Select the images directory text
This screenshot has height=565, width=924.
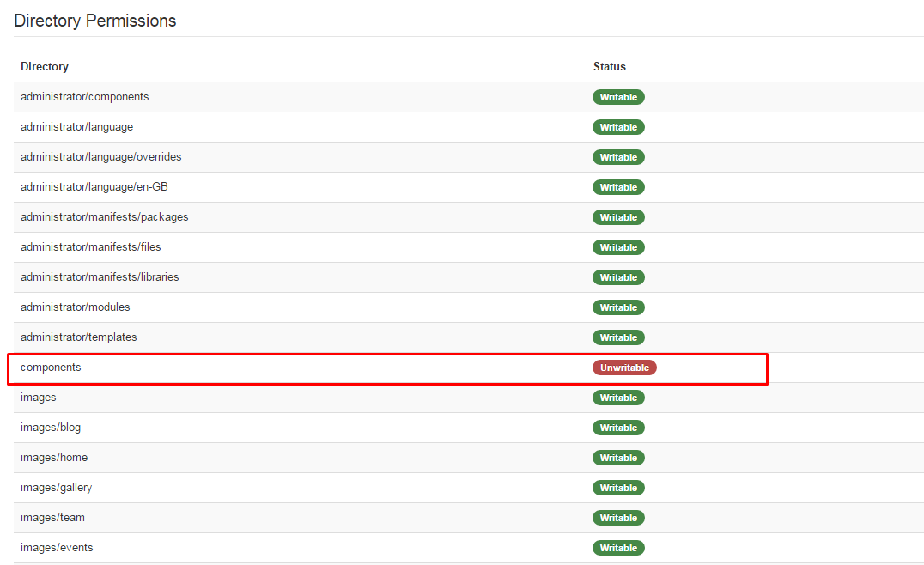(39, 398)
